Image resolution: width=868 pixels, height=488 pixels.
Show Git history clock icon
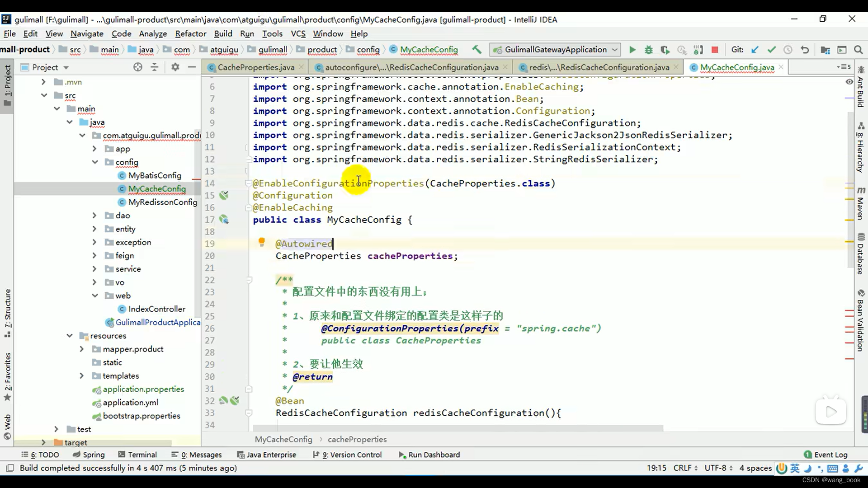(788, 50)
